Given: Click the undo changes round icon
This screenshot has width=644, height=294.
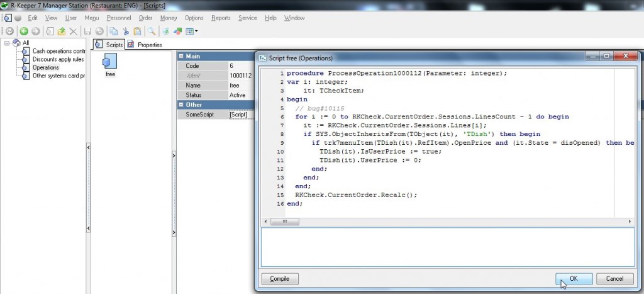Looking at the screenshot, I should click(99, 31).
